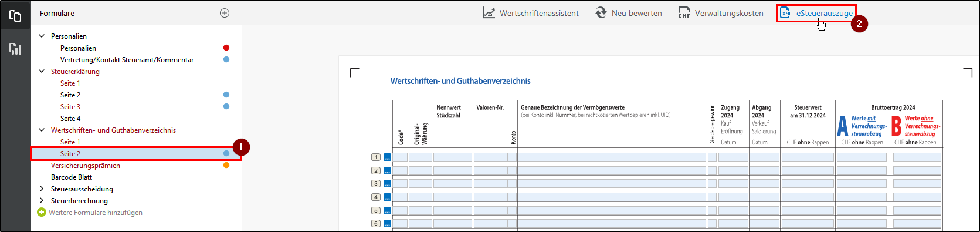
Task: Tick Geldspielgewinn box in row 5
Action: point(712,210)
